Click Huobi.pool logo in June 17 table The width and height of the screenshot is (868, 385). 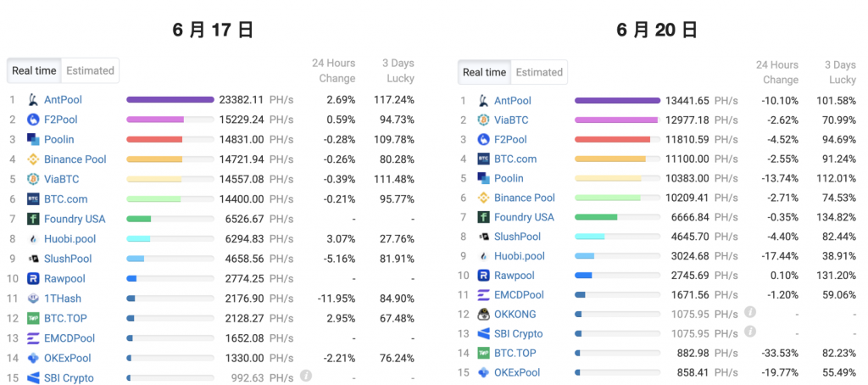coord(34,239)
